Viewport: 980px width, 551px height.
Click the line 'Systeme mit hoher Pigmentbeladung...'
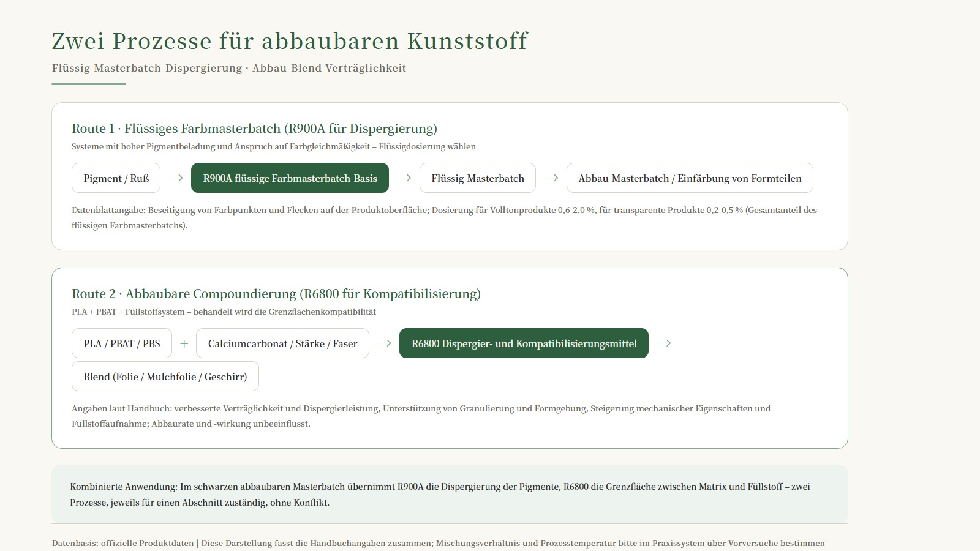[274, 146]
